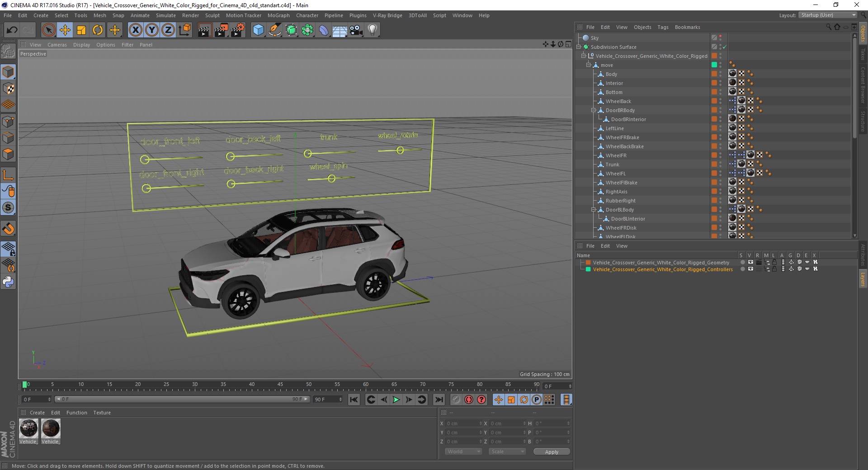Click the wheel_rotate slider knob
Screen dimensions: 868x470
[400, 150]
